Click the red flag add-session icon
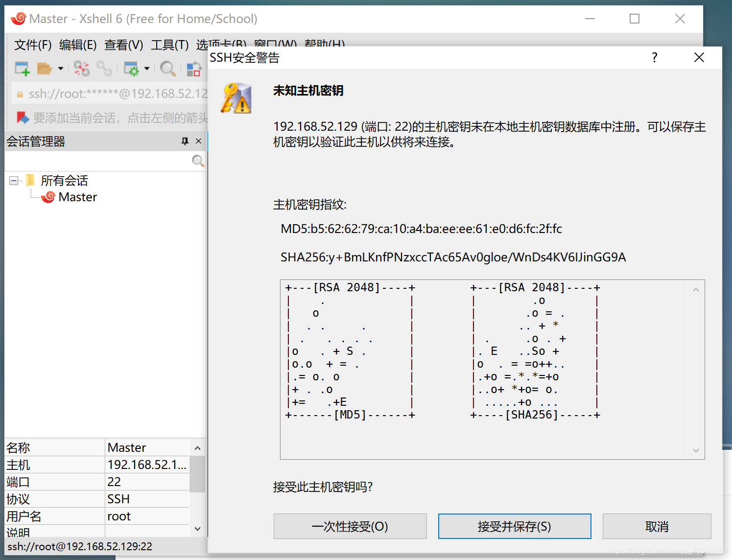The height and width of the screenshot is (560, 732). 23,117
